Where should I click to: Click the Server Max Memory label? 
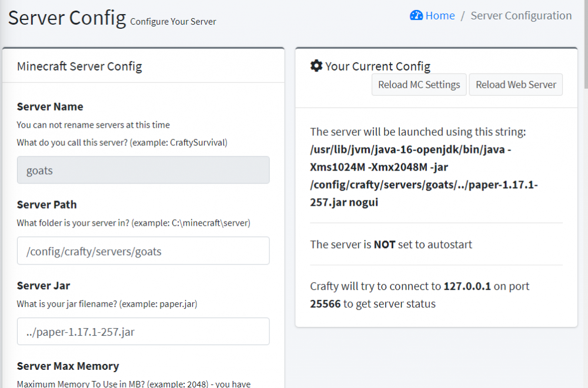coord(68,366)
